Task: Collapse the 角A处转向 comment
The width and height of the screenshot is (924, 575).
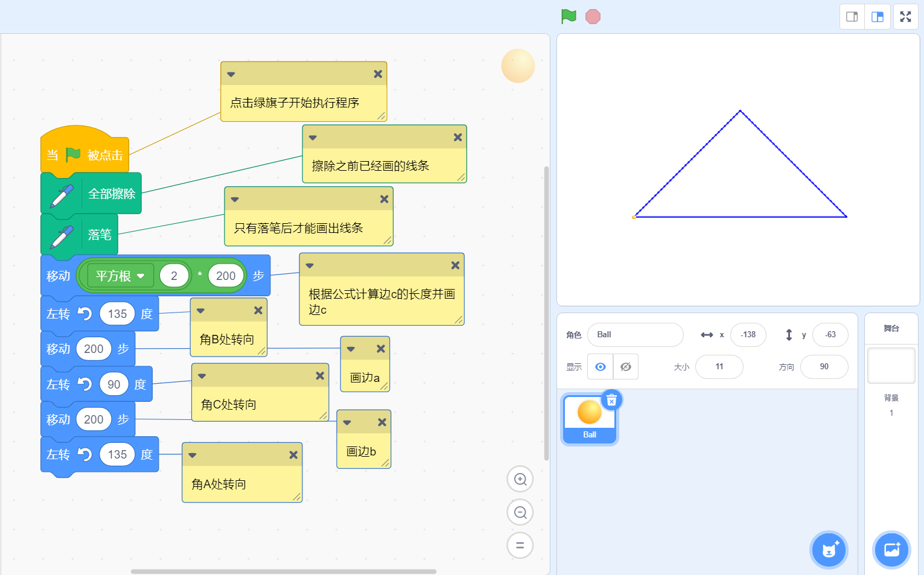Action: tap(193, 455)
